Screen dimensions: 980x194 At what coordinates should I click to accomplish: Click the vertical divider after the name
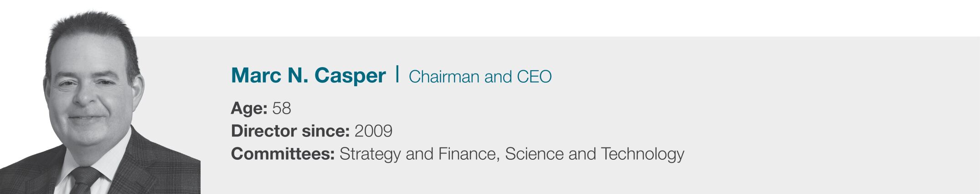coord(397,74)
